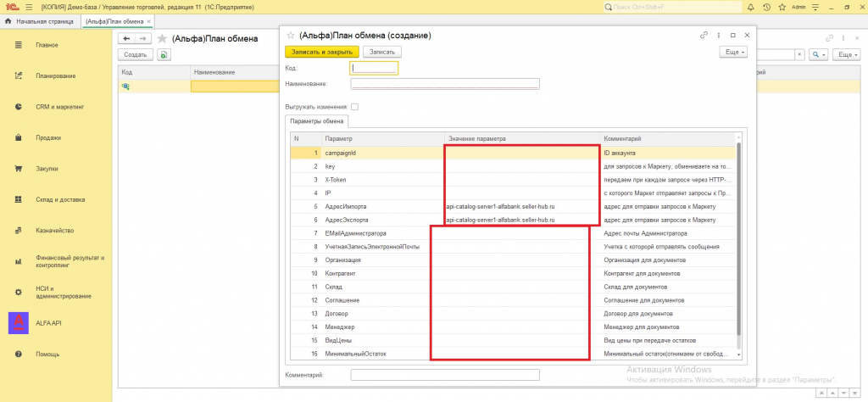The width and height of the screenshot is (868, 402).
Task: Close the (Альфа)План обмена tab
Action: [x=149, y=21]
